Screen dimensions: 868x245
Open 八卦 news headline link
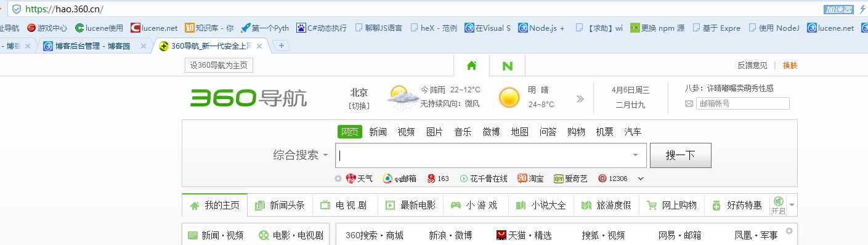[729, 88]
